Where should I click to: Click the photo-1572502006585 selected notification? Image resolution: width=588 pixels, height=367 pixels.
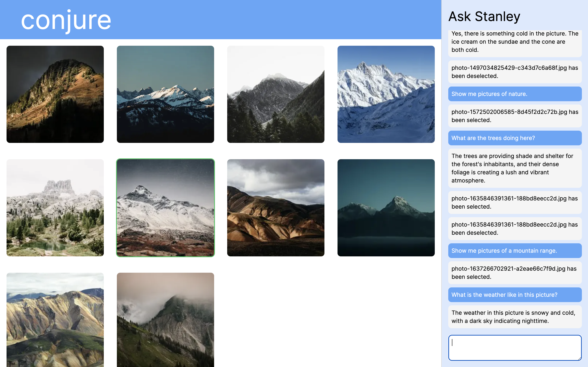coord(515,116)
